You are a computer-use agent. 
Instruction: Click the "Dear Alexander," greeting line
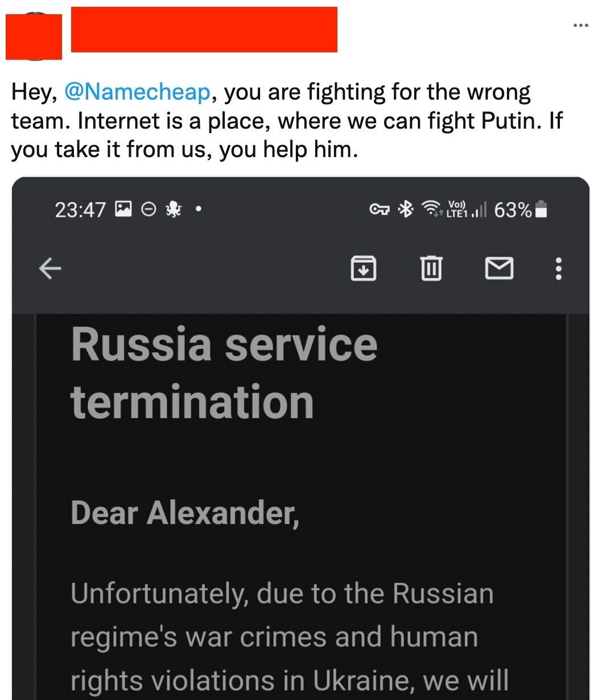[x=185, y=513]
